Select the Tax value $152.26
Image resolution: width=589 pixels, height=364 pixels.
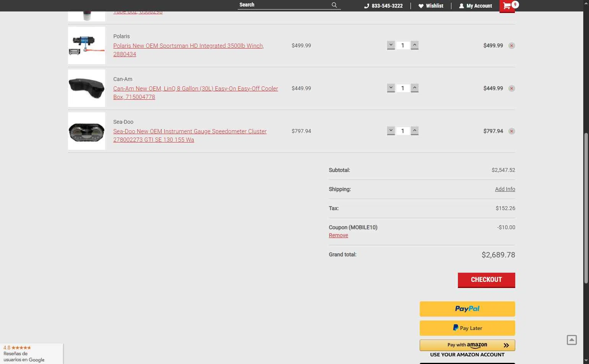coord(505,208)
